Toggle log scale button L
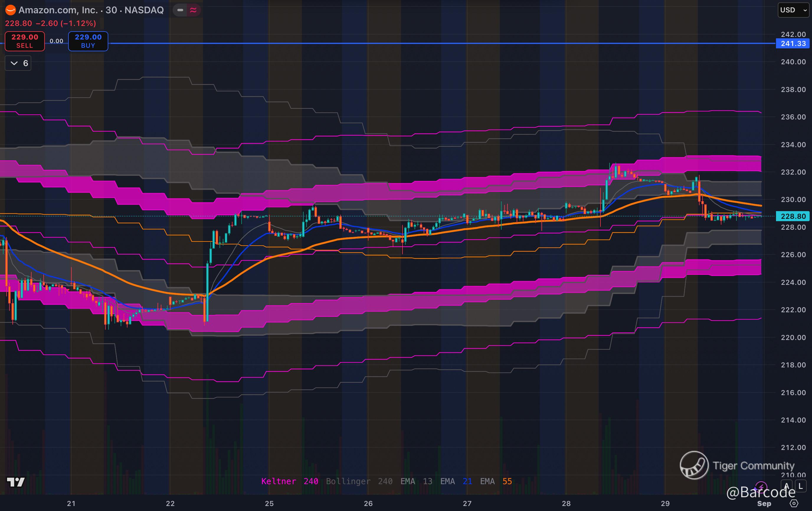This screenshot has height=511, width=812. (800, 486)
